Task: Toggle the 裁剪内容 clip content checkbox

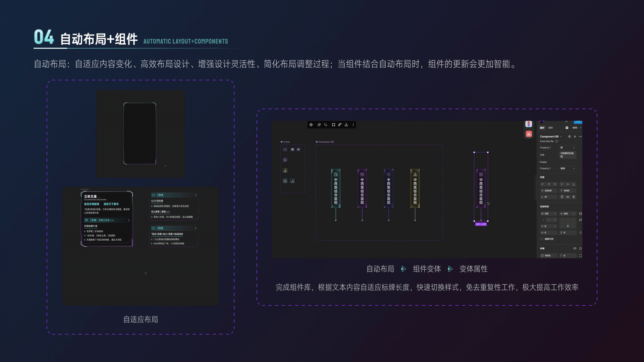Action: pos(542,239)
